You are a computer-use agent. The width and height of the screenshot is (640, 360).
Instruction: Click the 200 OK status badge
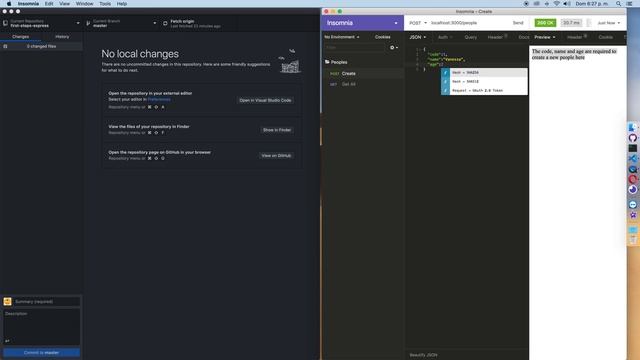[x=545, y=23]
